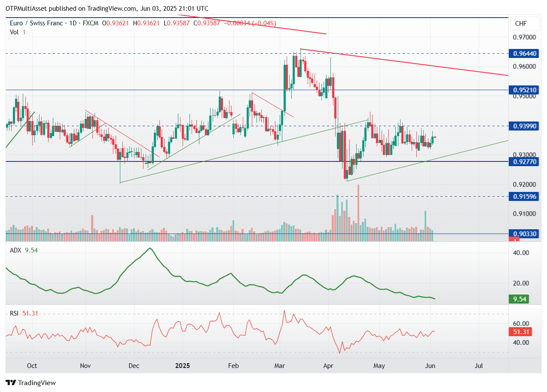Click the 2025 label on time axis

182,366
